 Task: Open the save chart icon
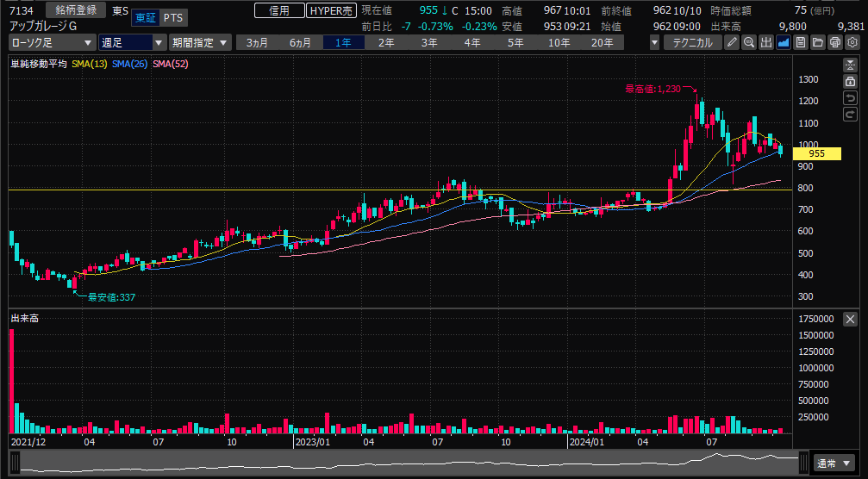(801, 42)
